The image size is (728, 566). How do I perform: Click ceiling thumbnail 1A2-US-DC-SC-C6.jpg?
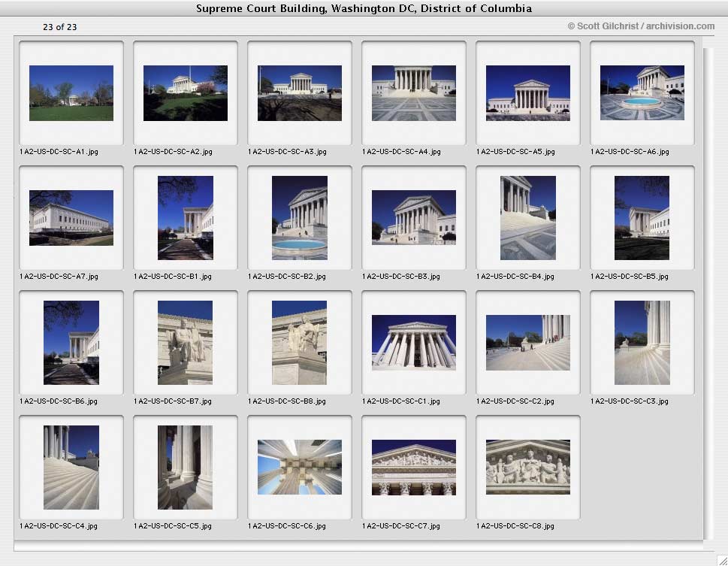[x=300, y=467]
